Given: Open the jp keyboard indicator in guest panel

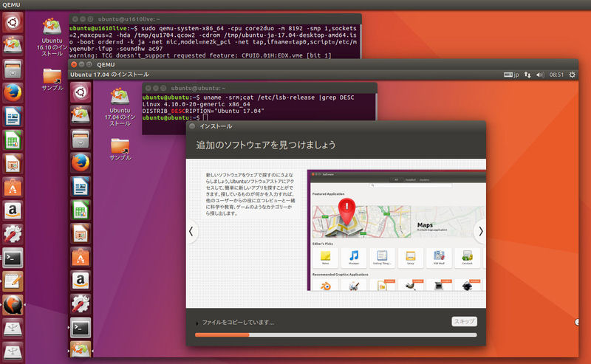Looking at the screenshot, I should coord(511,75).
